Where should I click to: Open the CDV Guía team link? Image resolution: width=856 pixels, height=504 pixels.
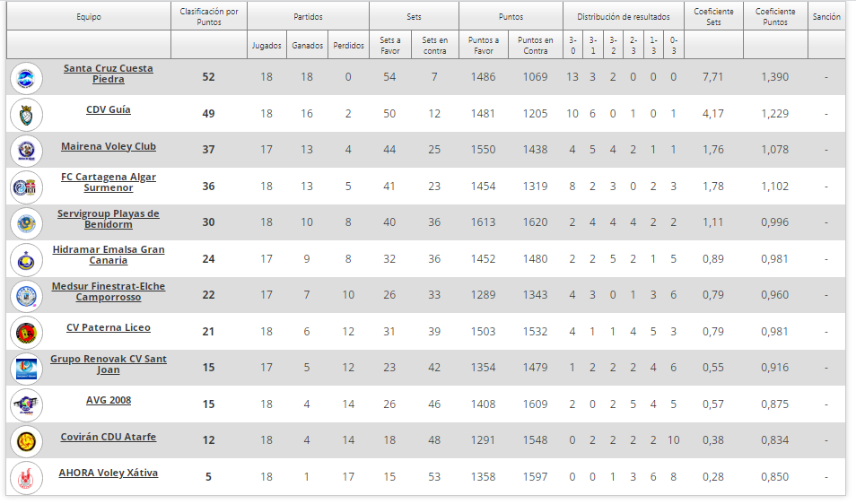click(x=108, y=109)
